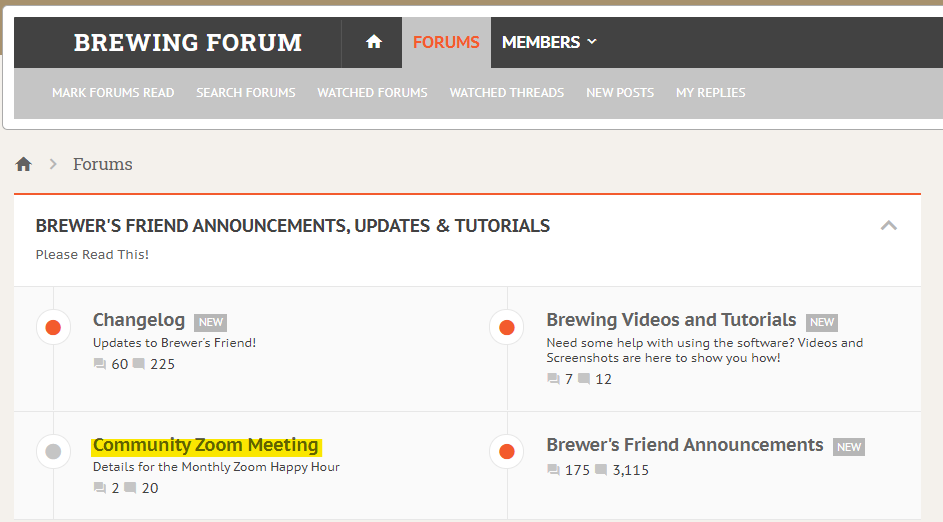Collapse the Brewer's Friend Announcements category
The width and height of the screenshot is (943, 522).
pyautogui.click(x=888, y=226)
